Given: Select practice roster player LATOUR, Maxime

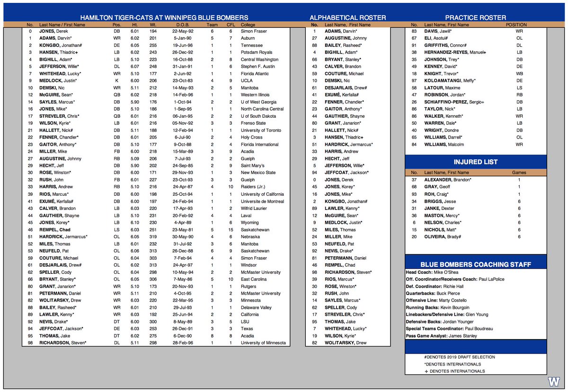Looking at the screenshot, I should coord(442,88).
